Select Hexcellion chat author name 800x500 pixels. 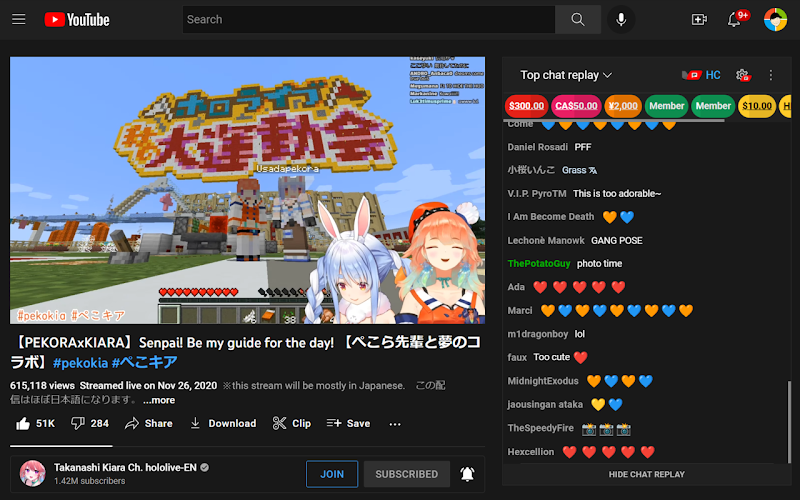[531, 452]
